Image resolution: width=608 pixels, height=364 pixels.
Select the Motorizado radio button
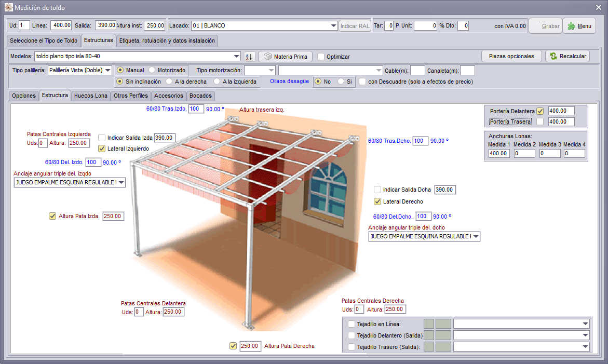point(152,70)
